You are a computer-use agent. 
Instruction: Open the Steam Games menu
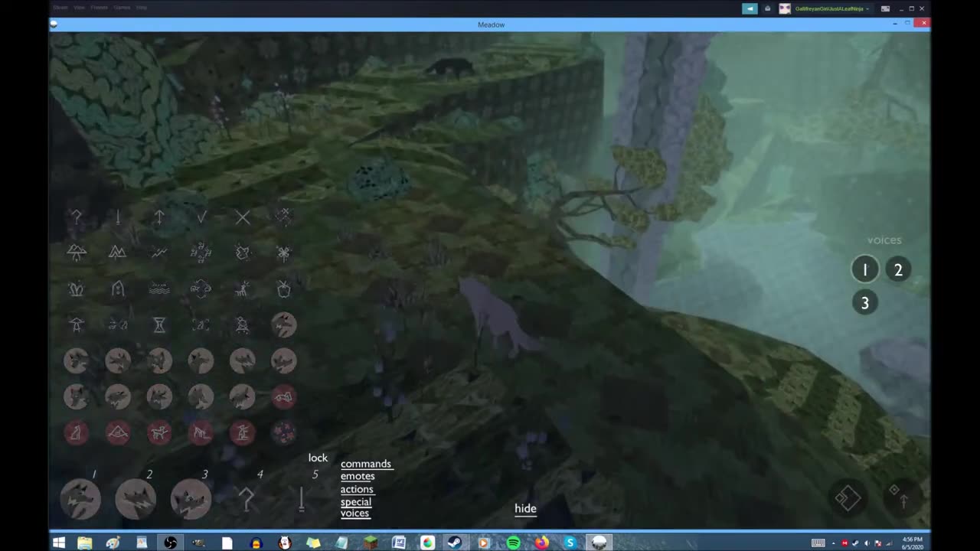(x=122, y=8)
